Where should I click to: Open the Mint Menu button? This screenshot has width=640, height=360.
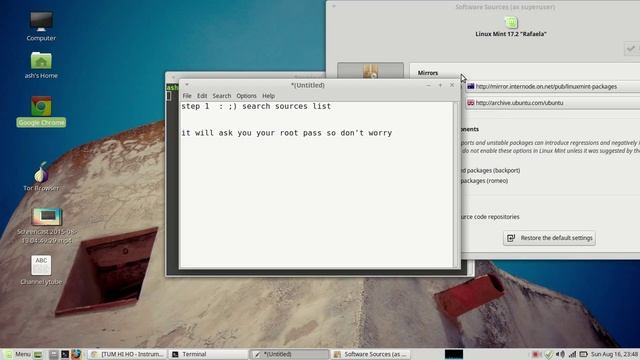(18, 354)
